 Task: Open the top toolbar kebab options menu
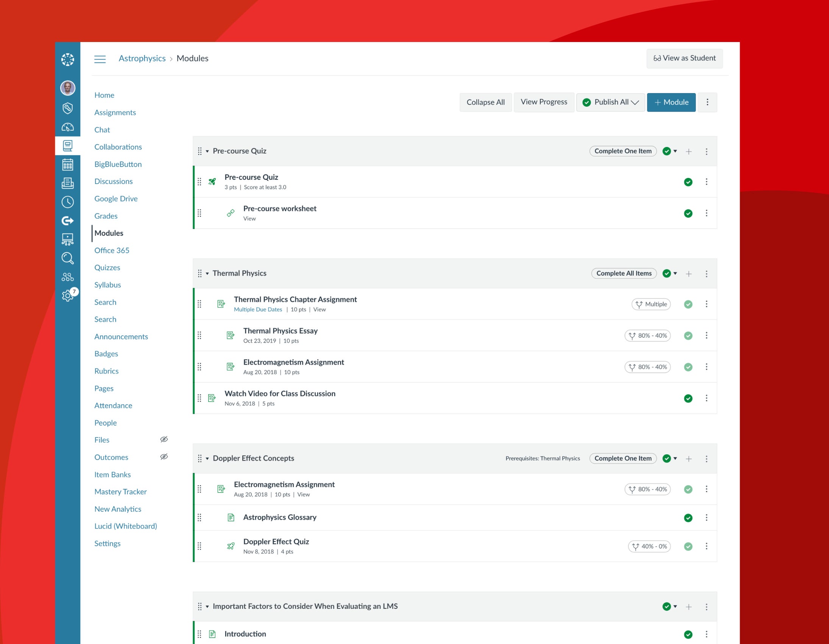707,102
